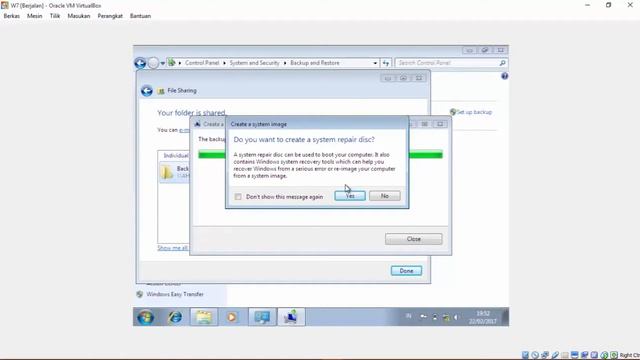Click the magnifier in Search Control Panel
640x360 pixels.
click(502, 63)
